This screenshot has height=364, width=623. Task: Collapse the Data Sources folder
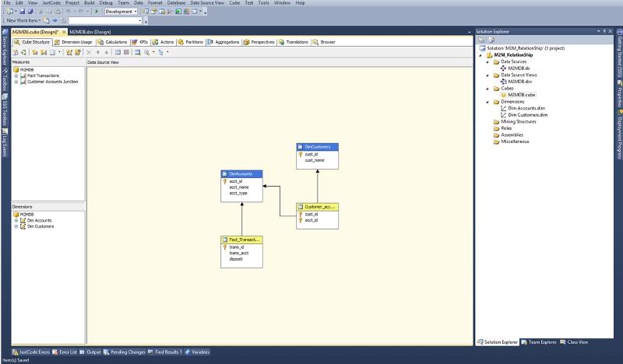pyautogui.click(x=488, y=62)
